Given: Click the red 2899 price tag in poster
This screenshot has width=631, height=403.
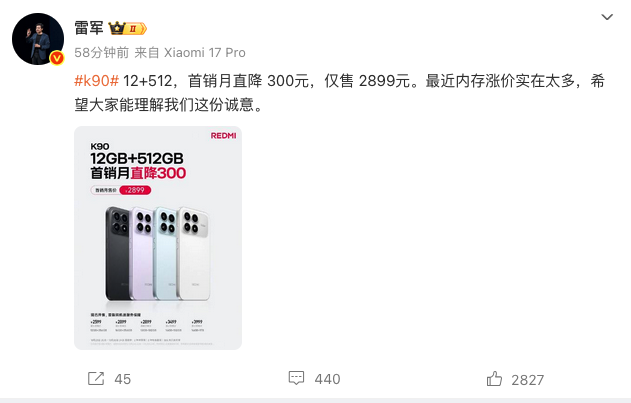Looking at the screenshot, I should [x=135, y=190].
